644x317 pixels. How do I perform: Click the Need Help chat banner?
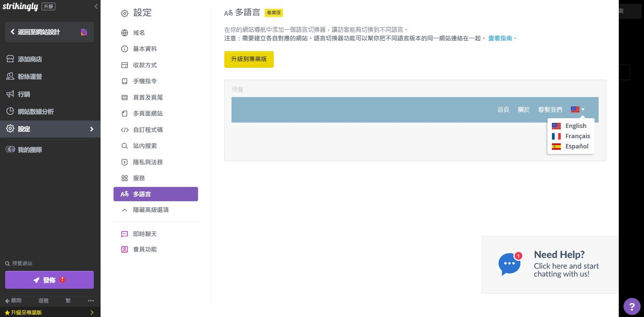point(549,265)
